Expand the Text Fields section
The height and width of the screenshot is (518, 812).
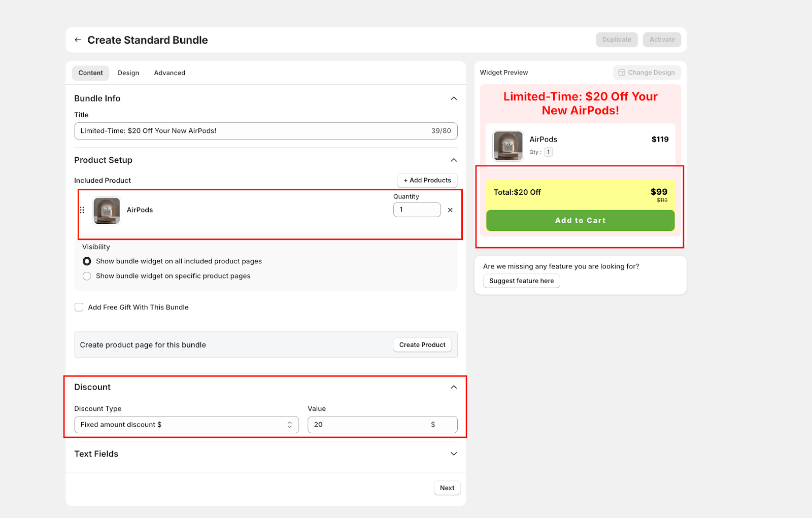pyautogui.click(x=454, y=454)
